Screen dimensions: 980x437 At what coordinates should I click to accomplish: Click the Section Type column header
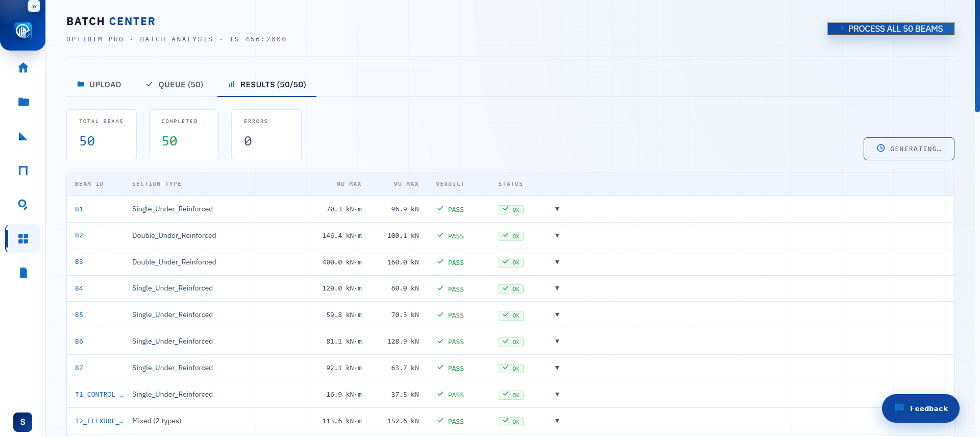(x=157, y=184)
